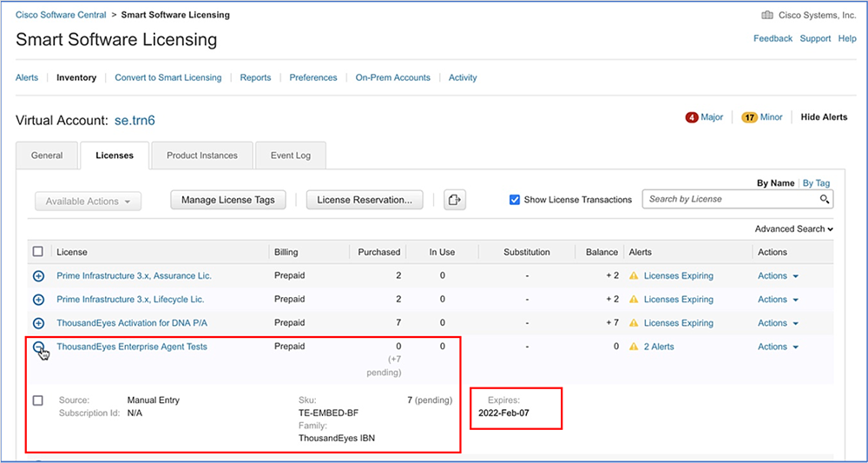This screenshot has width=868, height=463.
Task: Click the yellow Minor alerts badge
Action: [x=749, y=117]
